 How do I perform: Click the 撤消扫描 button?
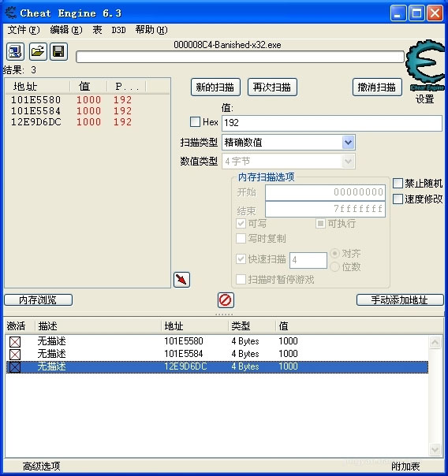click(x=377, y=87)
